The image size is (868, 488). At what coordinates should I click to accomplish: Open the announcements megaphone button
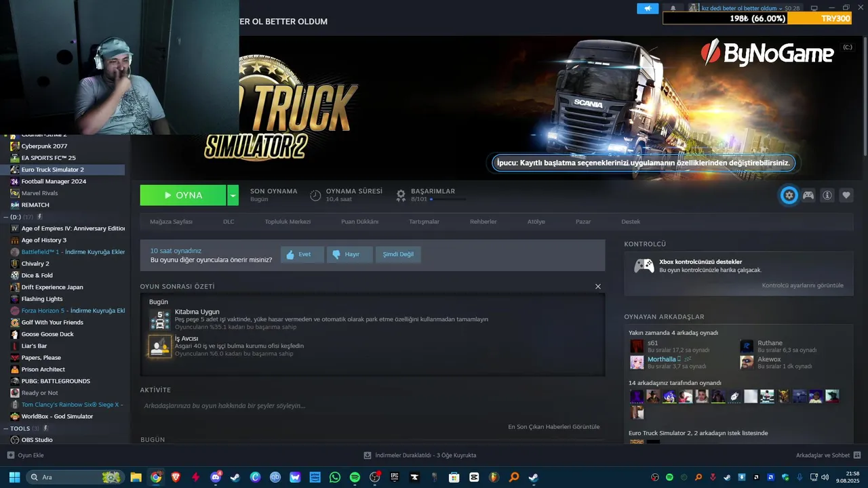tap(648, 8)
